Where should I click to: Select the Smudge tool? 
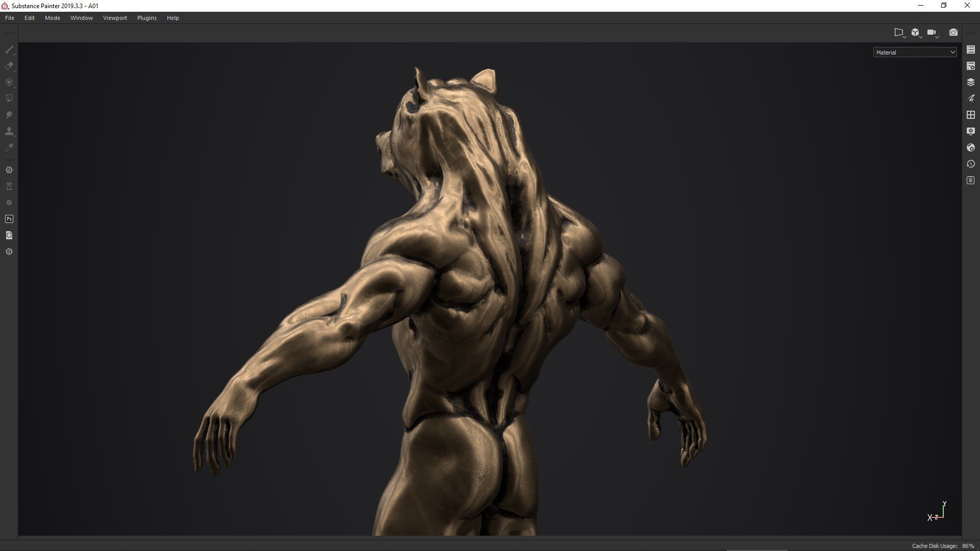tap(9, 115)
